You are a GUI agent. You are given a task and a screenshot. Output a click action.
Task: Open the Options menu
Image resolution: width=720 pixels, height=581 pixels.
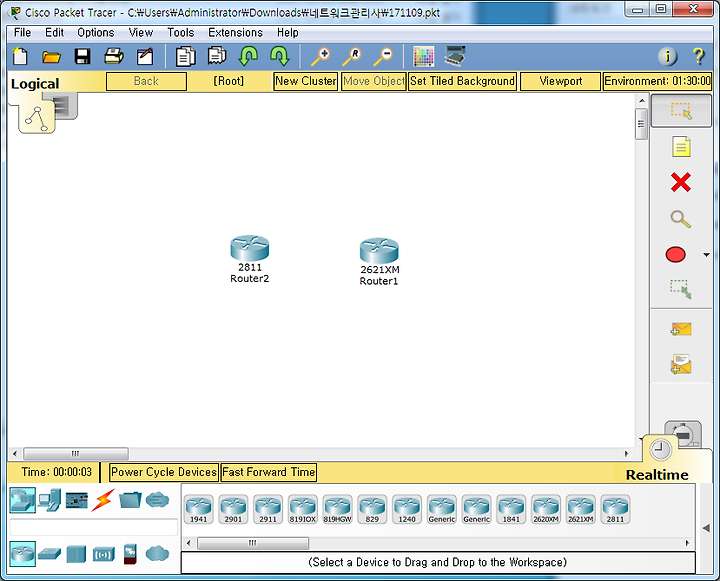(x=96, y=33)
